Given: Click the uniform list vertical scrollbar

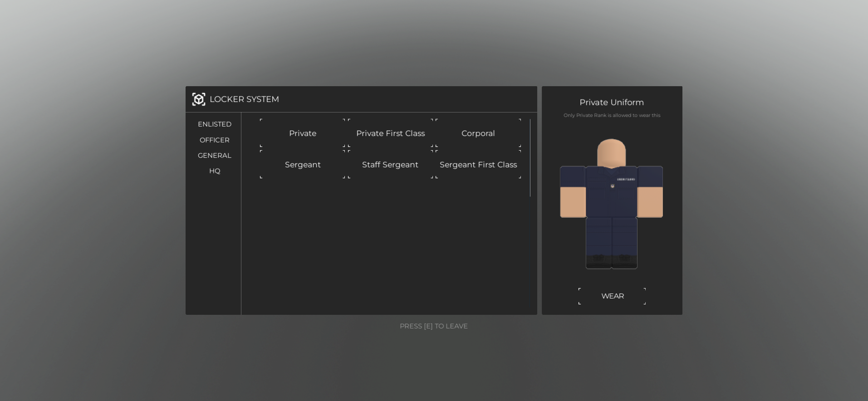Looking at the screenshot, I should click(x=530, y=158).
